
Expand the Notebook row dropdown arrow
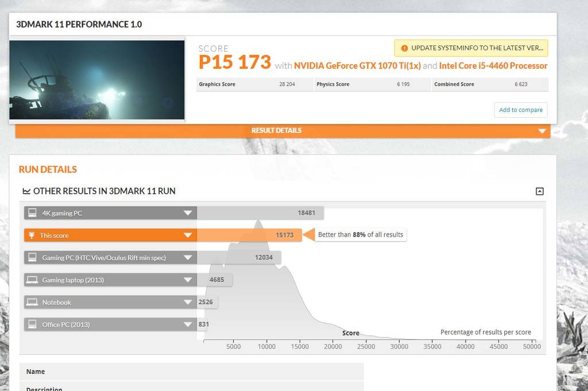click(x=188, y=302)
